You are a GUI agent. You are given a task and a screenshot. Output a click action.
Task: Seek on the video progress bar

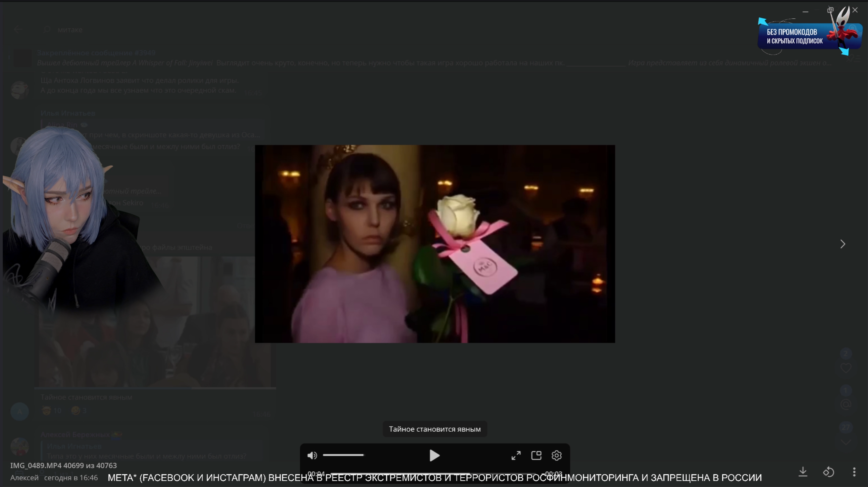coord(435,474)
